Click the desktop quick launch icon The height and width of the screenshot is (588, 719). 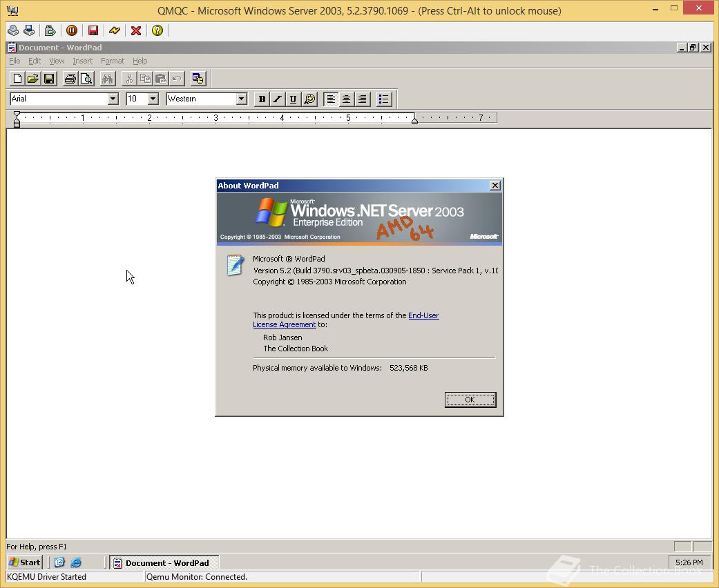click(x=59, y=562)
